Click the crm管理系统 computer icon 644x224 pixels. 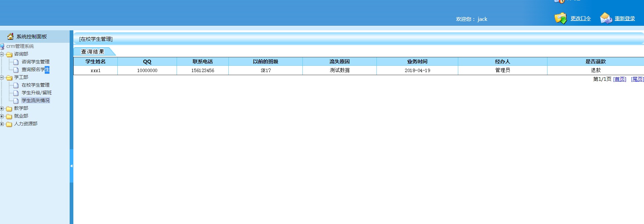2,46
